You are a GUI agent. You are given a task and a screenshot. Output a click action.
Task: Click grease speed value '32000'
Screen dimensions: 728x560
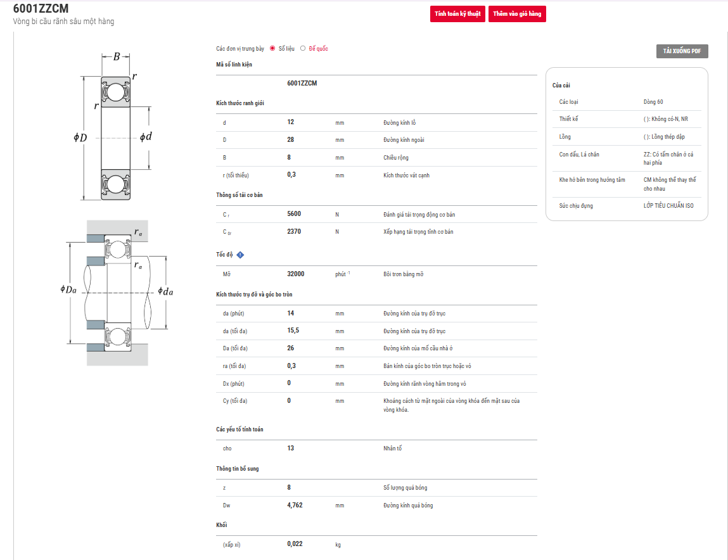pyautogui.click(x=296, y=274)
